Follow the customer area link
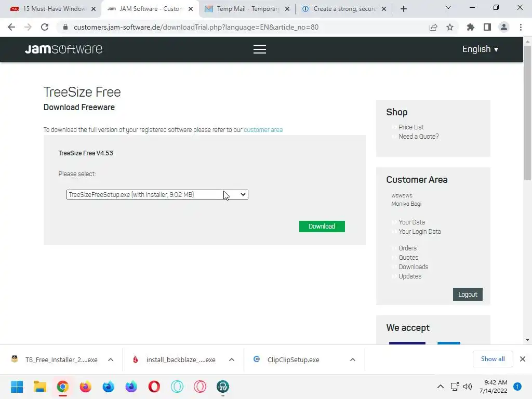The height and width of the screenshot is (399, 532). tap(263, 129)
